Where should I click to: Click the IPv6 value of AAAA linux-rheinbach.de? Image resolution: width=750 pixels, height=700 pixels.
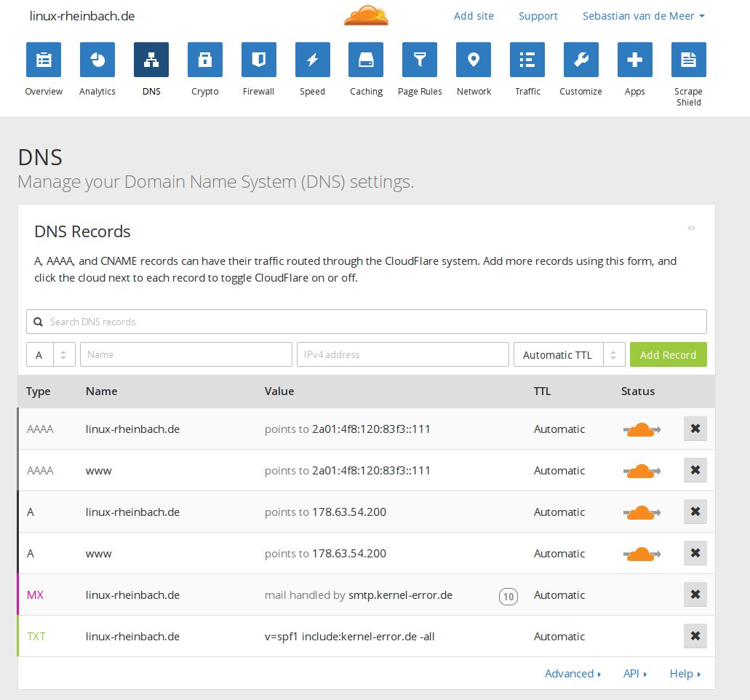pos(371,429)
